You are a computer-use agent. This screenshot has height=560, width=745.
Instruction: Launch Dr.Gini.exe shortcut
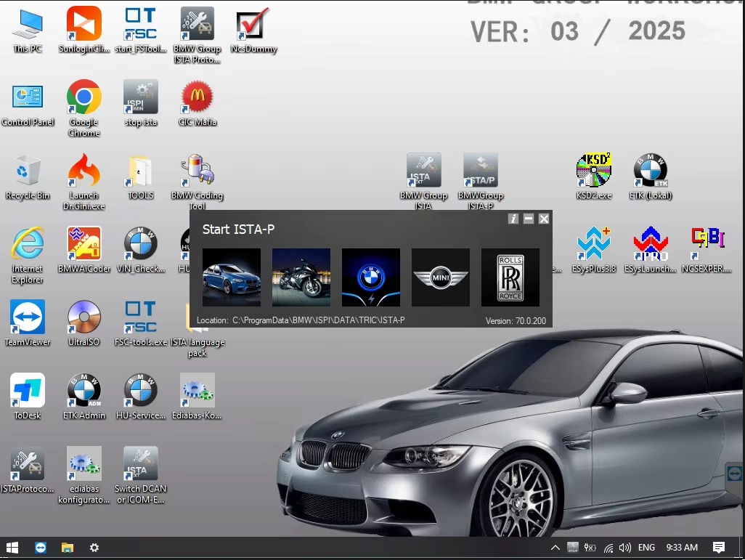84,182
